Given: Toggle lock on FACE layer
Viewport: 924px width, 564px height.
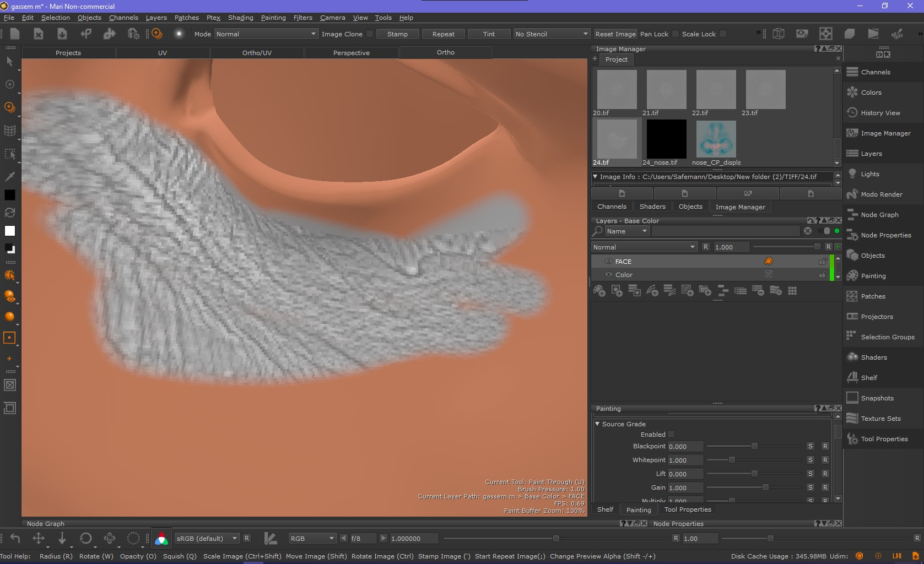Looking at the screenshot, I should [x=822, y=261].
